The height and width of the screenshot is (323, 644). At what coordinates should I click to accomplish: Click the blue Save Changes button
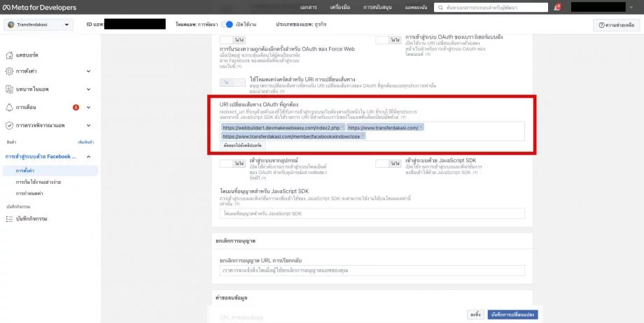coord(512,315)
